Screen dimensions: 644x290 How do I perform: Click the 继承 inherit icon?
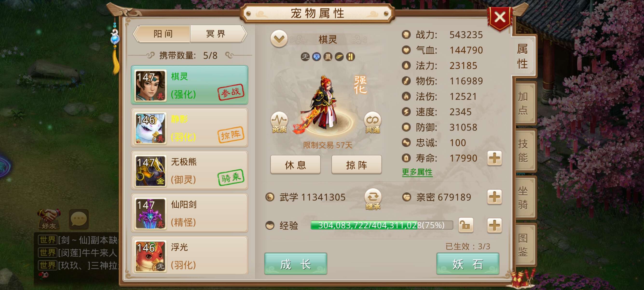373,199
